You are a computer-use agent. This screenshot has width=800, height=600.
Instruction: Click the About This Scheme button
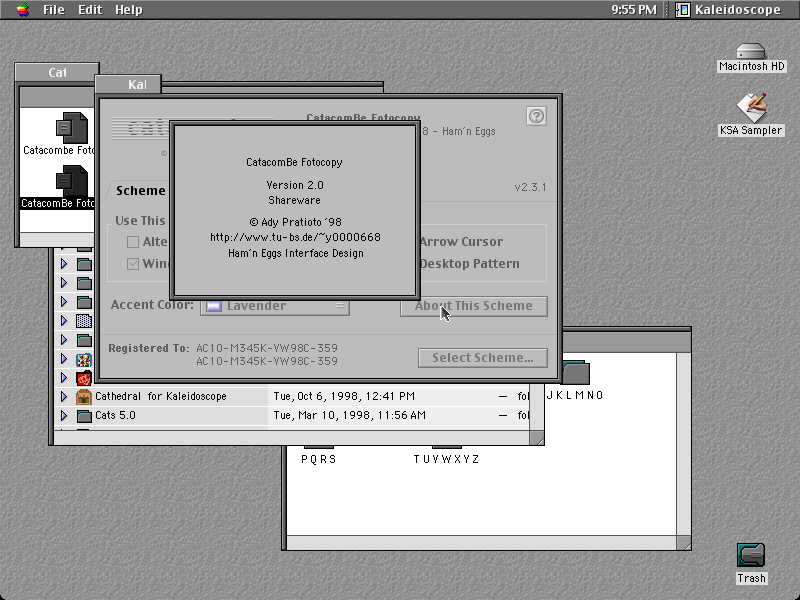[473, 306]
